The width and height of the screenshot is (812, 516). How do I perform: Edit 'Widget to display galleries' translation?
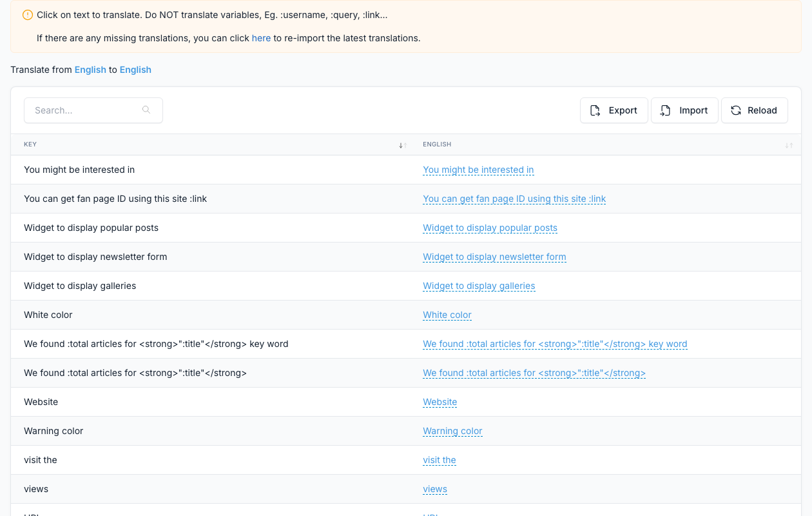click(479, 286)
